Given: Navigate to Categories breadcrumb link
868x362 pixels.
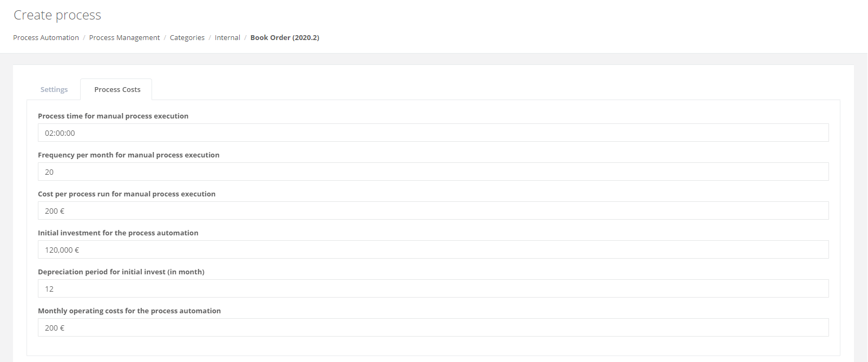Looking at the screenshot, I should tap(187, 38).
